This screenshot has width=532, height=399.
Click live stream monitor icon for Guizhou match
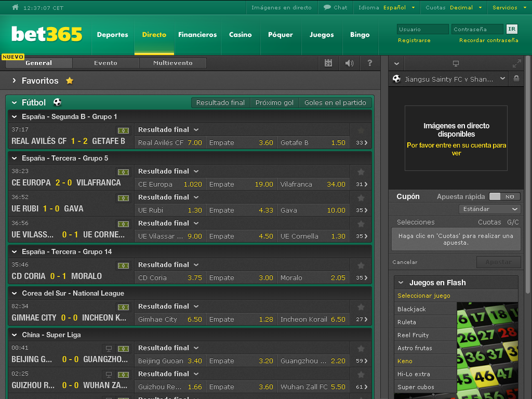[109, 375]
